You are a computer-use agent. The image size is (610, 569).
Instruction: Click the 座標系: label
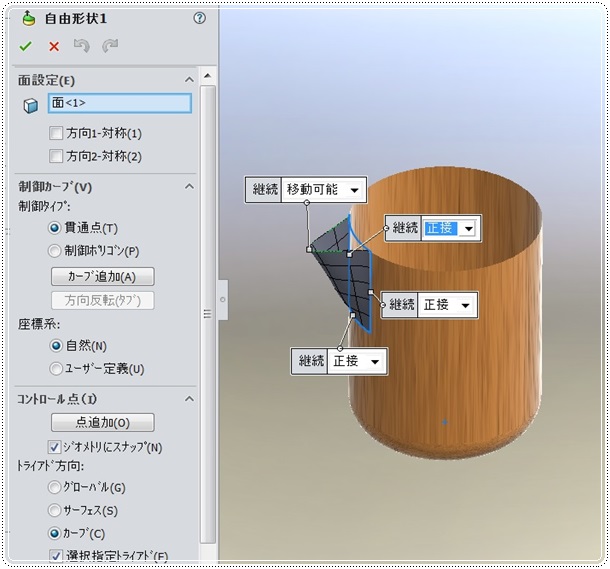[39, 324]
